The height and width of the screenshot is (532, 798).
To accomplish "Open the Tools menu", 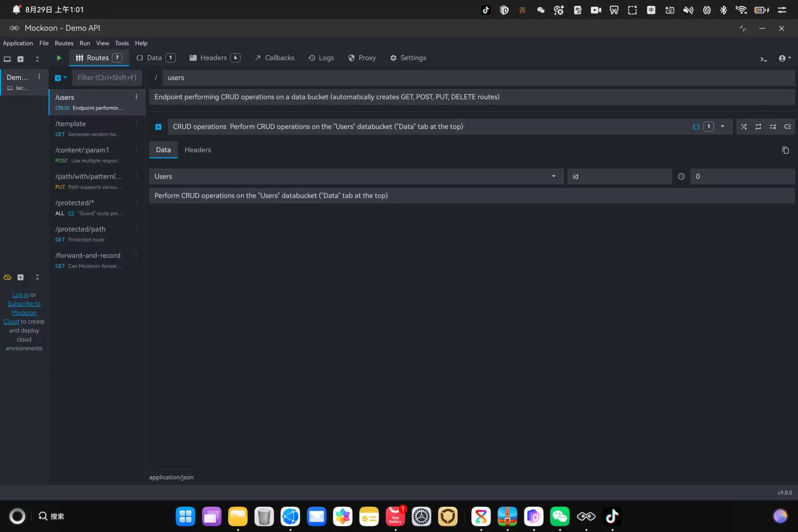I will click(x=122, y=43).
